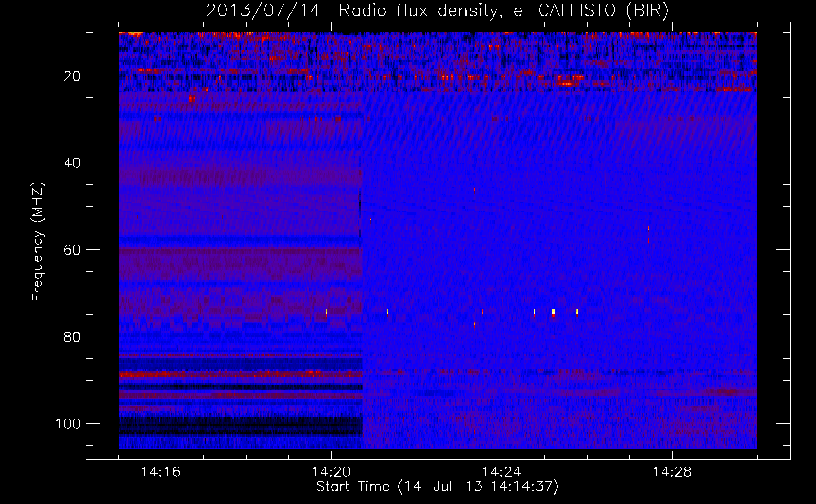816x504 pixels.
Task: Click the "60" frequency tick label
Action: [x=72, y=250]
